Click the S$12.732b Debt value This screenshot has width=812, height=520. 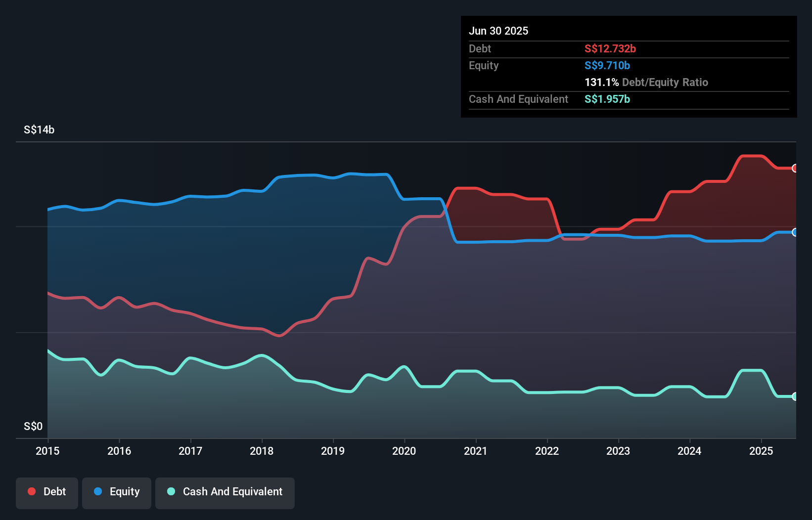(610, 48)
